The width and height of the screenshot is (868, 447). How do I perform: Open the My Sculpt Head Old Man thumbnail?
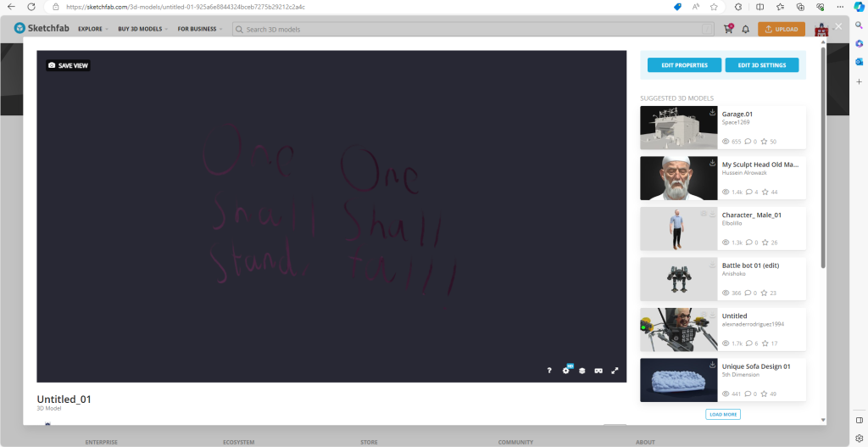pyautogui.click(x=678, y=178)
